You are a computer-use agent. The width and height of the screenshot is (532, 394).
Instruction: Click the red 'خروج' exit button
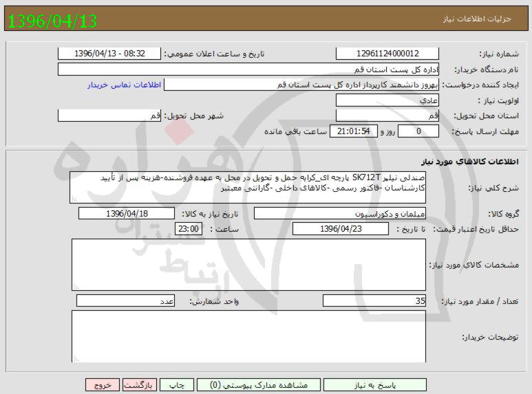pyautogui.click(x=103, y=385)
